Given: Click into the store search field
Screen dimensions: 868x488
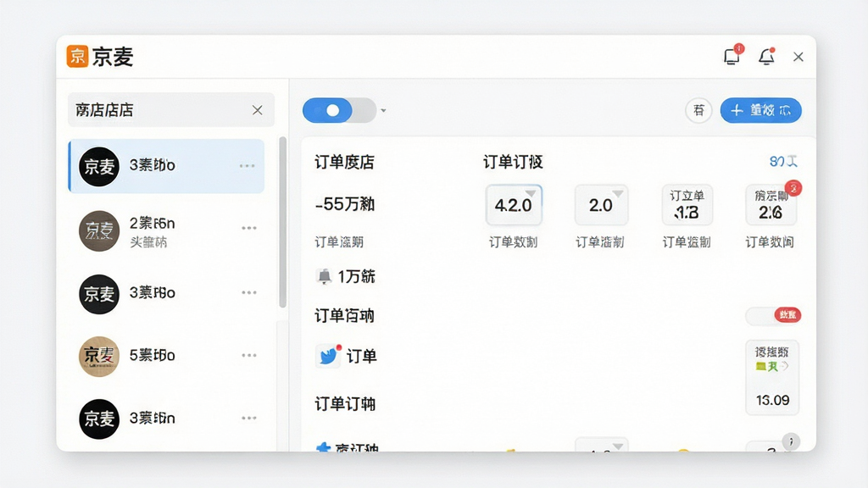Looking at the screenshot, I should tap(171, 110).
